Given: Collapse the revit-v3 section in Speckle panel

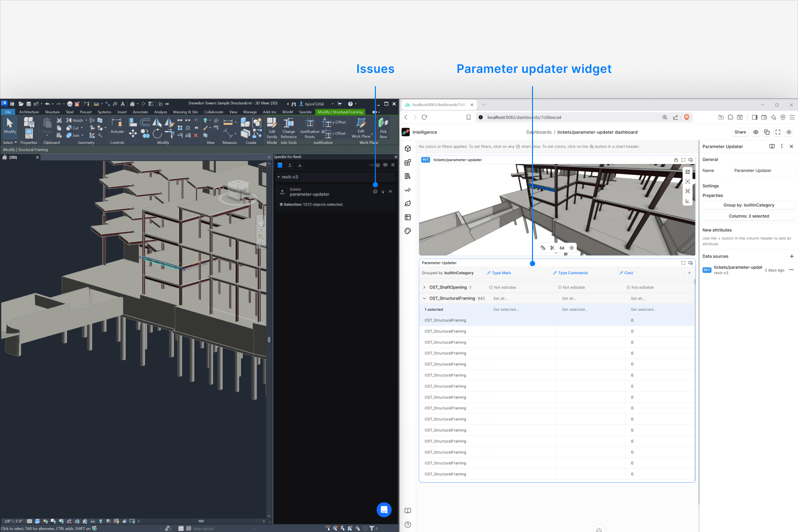Looking at the screenshot, I should pos(278,177).
